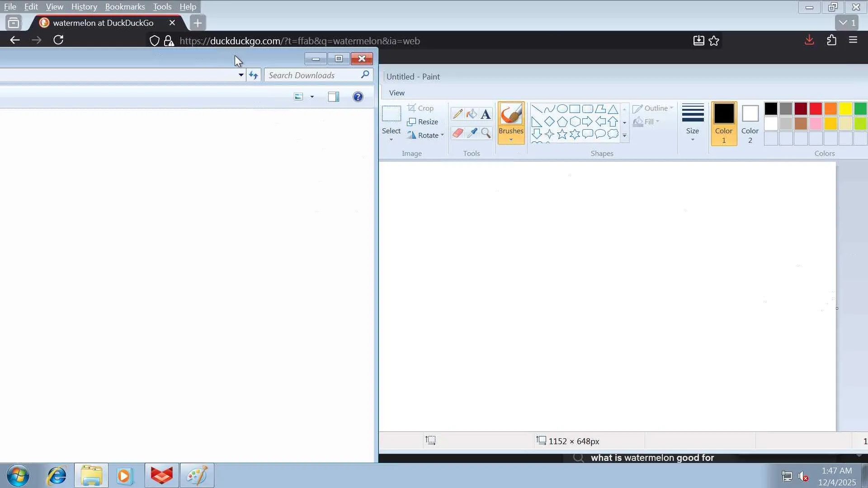Activate the Magnifier tool
Viewport: 868px width, 488px height.
pyautogui.click(x=486, y=133)
